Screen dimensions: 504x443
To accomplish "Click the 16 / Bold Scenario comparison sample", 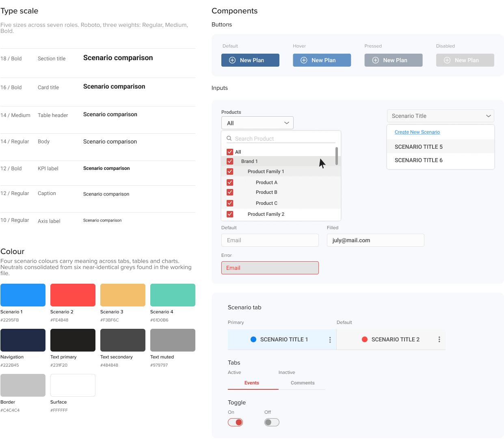I will 114,87.
